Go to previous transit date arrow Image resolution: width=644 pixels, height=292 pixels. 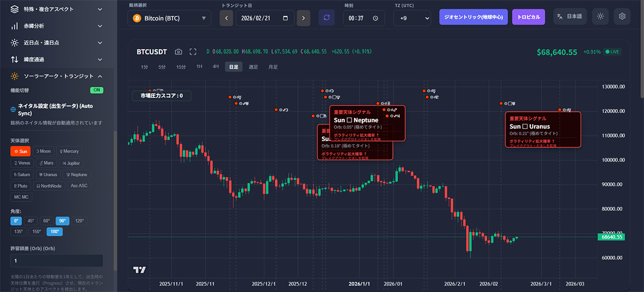226,18
